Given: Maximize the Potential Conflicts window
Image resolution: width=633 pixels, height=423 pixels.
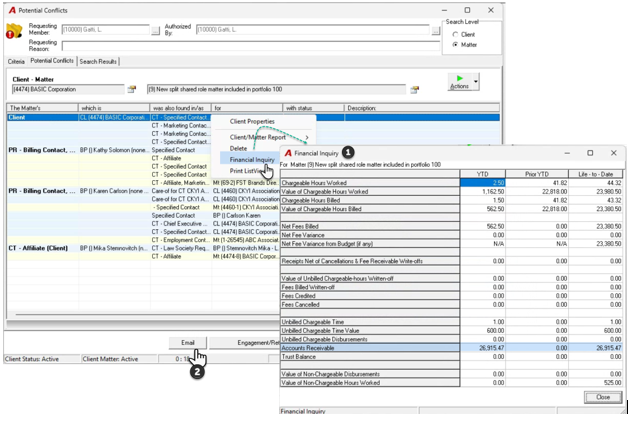Looking at the screenshot, I should pos(467,10).
